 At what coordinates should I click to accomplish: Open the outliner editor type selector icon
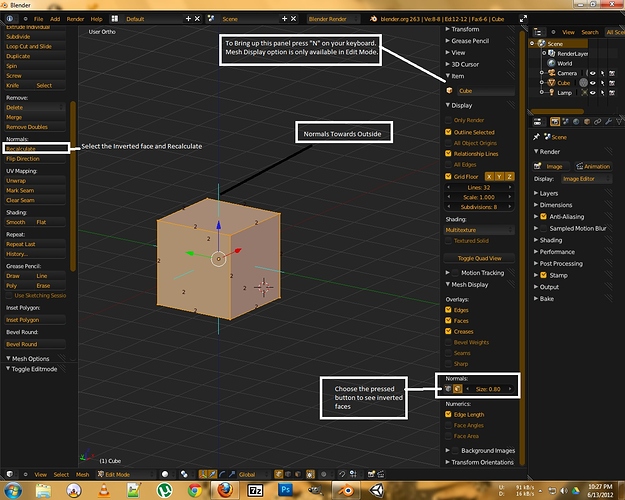(538, 32)
